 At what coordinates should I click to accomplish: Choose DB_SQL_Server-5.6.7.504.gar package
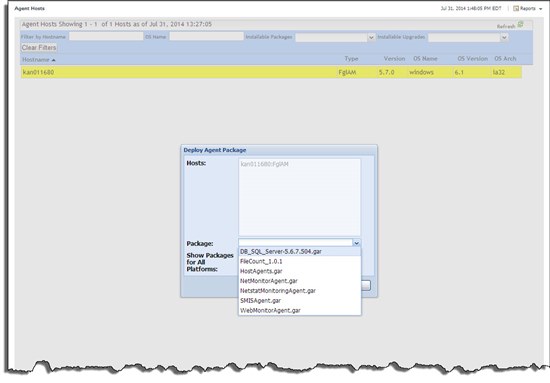(x=300, y=251)
